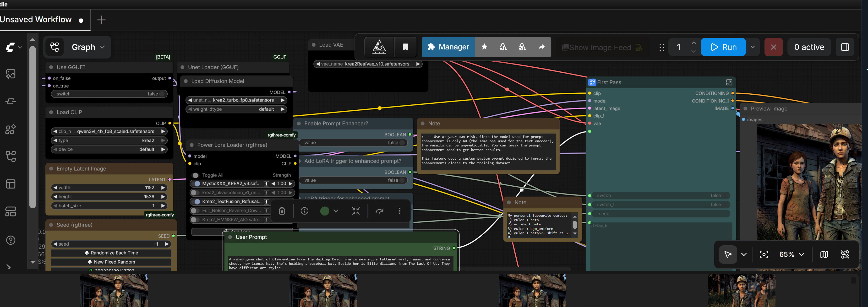Open the workflows tree sidebar icon

point(11,156)
